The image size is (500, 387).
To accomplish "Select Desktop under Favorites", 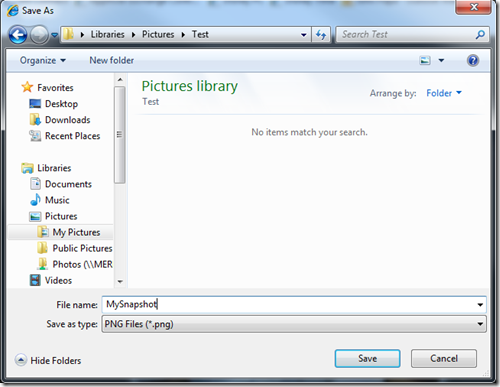I will [61, 104].
